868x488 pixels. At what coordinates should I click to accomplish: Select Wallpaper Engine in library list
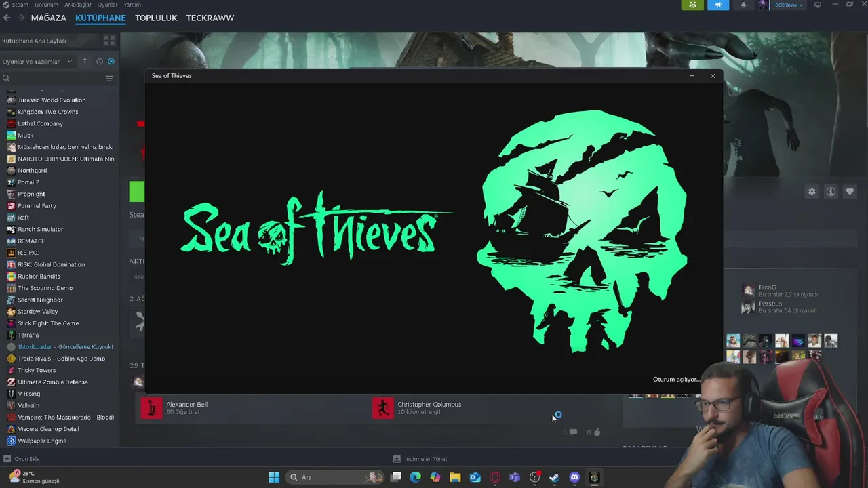pyautogui.click(x=60, y=441)
